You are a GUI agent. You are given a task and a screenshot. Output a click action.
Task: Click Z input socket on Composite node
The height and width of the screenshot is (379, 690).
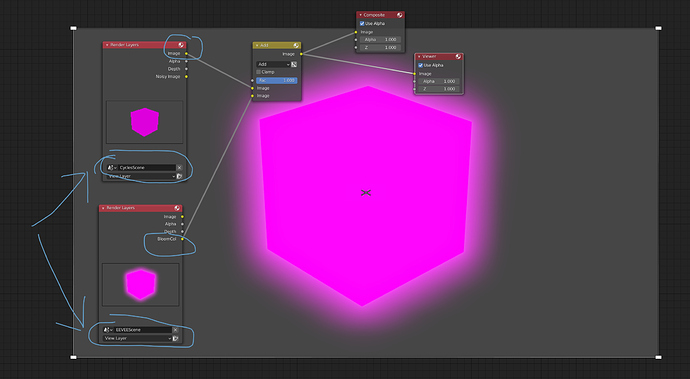[356, 48]
